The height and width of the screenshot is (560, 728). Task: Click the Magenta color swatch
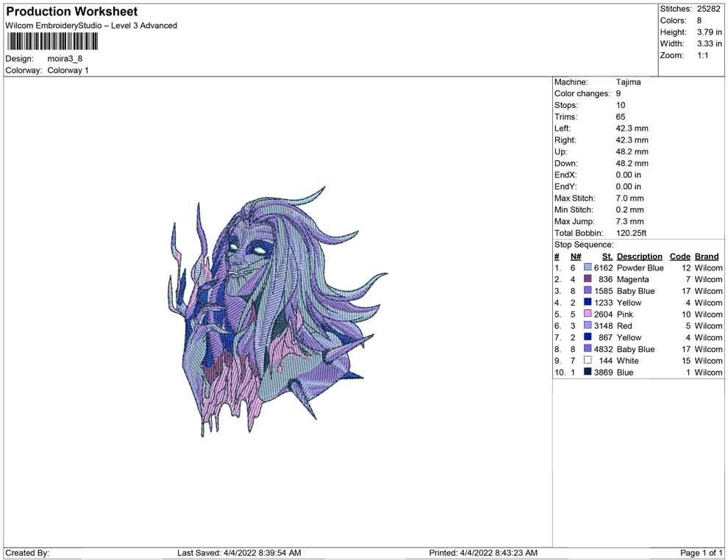pyautogui.click(x=588, y=279)
